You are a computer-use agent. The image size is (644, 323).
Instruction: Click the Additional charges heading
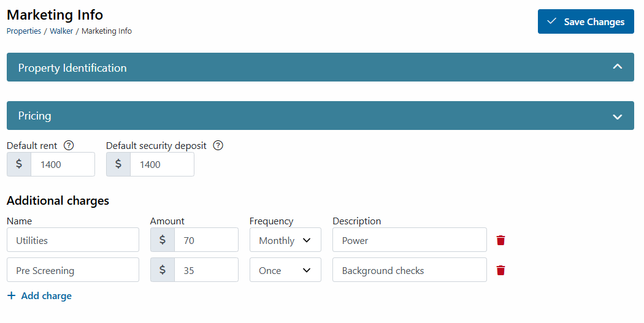[58, 200]
